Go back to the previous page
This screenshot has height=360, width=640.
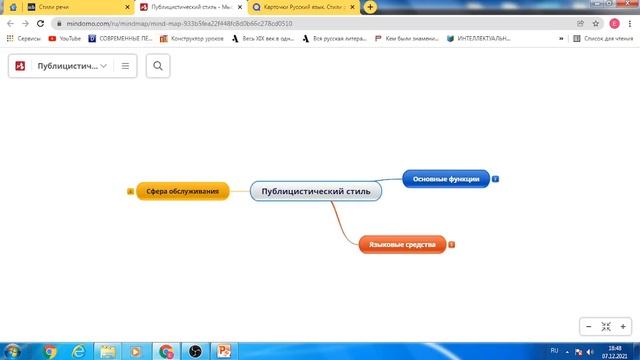(11, 23)
